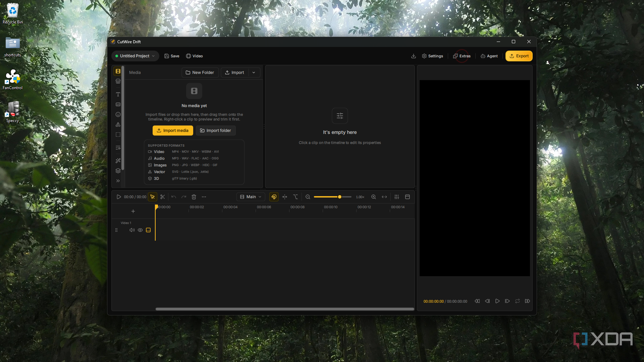Open the Text tool sidebar panel

click(118, 94)
